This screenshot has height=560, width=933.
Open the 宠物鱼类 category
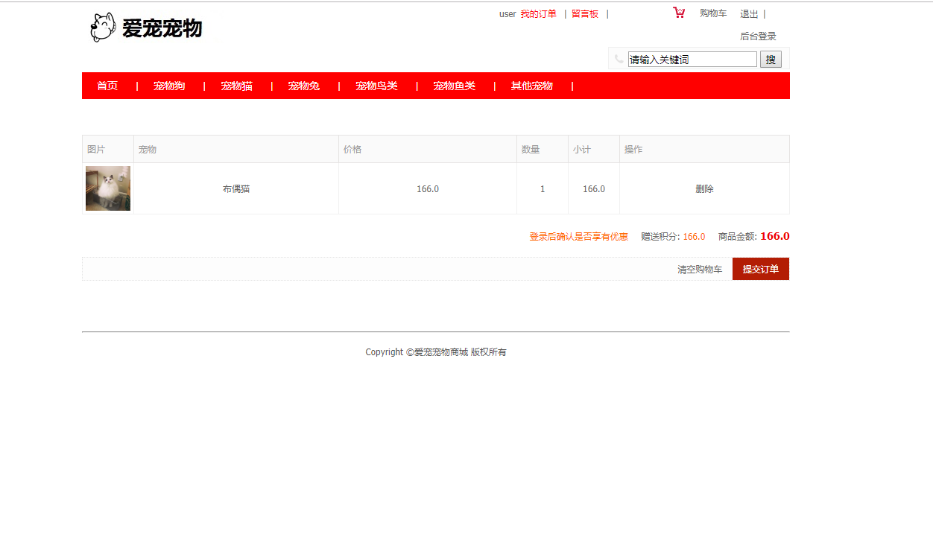click(x=454, y=86)
